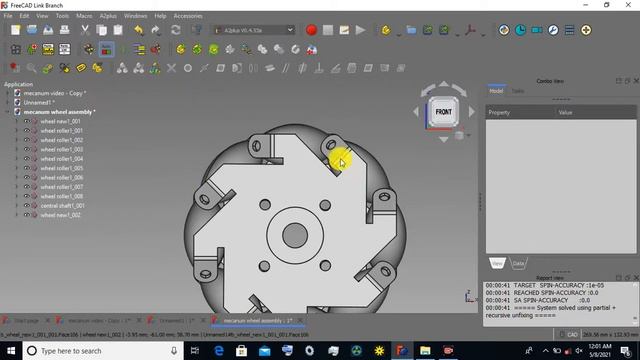Click the stacked lines list icon
Image resolution: width=640 pixels, height=360 pixels.
(569, 30)
